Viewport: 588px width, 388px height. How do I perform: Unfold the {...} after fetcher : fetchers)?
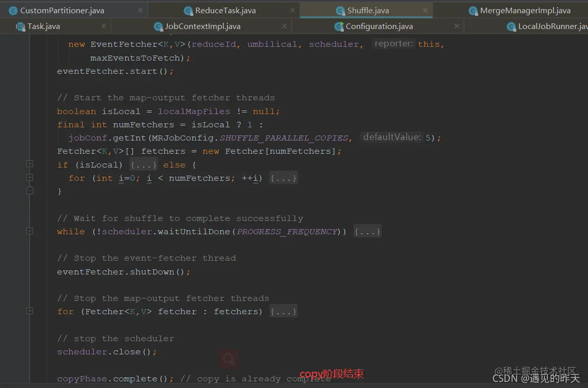point(283,312)
